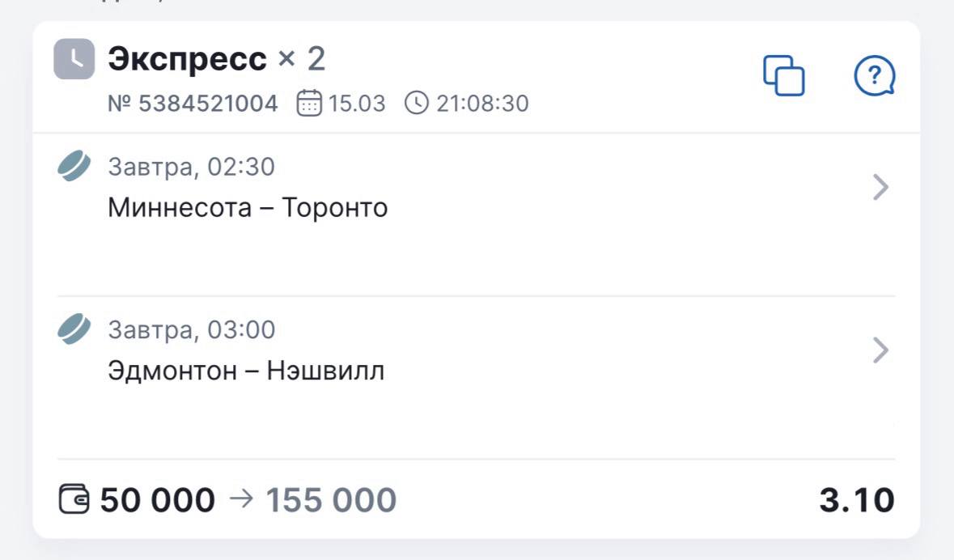The height and width of the screenshot is (560, 954).
Task: Click the hockey puck icon for Миннесота – Торонто
Action: click(74, 168)
